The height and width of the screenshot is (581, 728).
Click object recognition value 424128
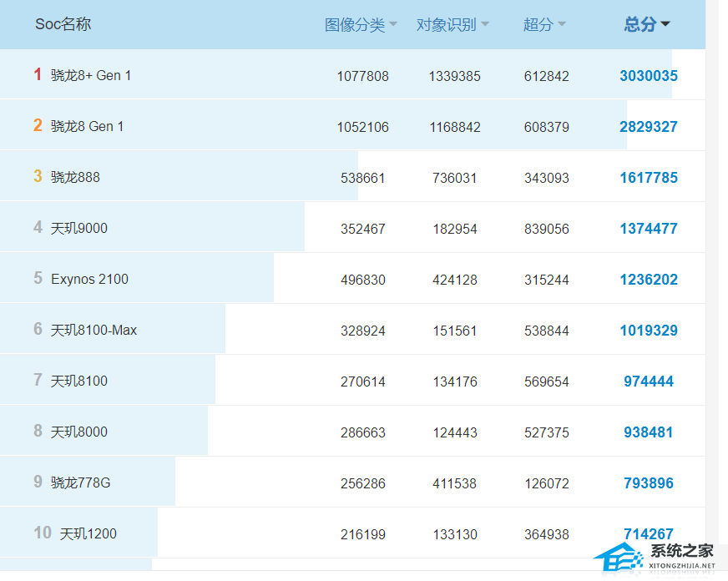tap(454, 280)
